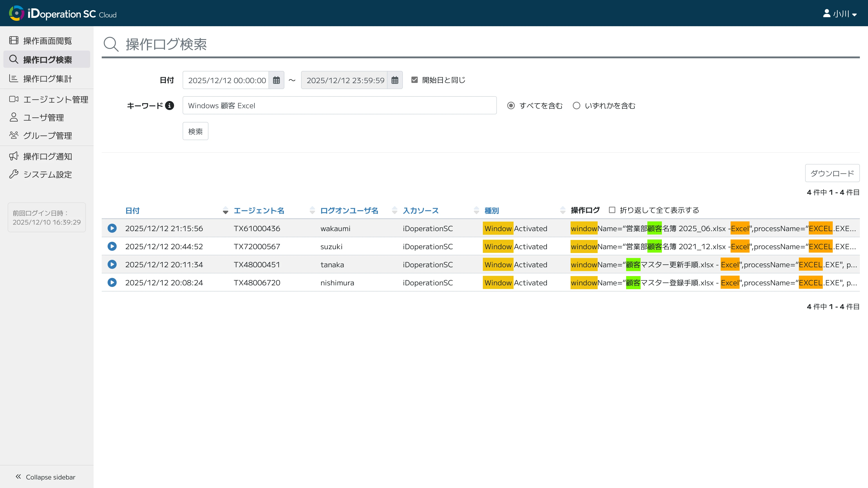The width and height of the screenshot is (868, 488).
Task: Sort results by エージェント名 column
Action: click(x=259, y=211)
